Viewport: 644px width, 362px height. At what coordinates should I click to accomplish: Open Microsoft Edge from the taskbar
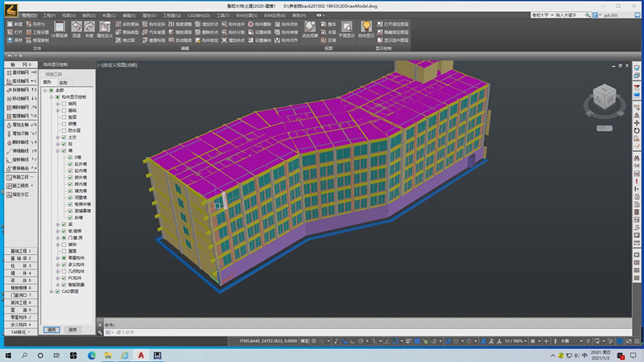pos(90,355)
